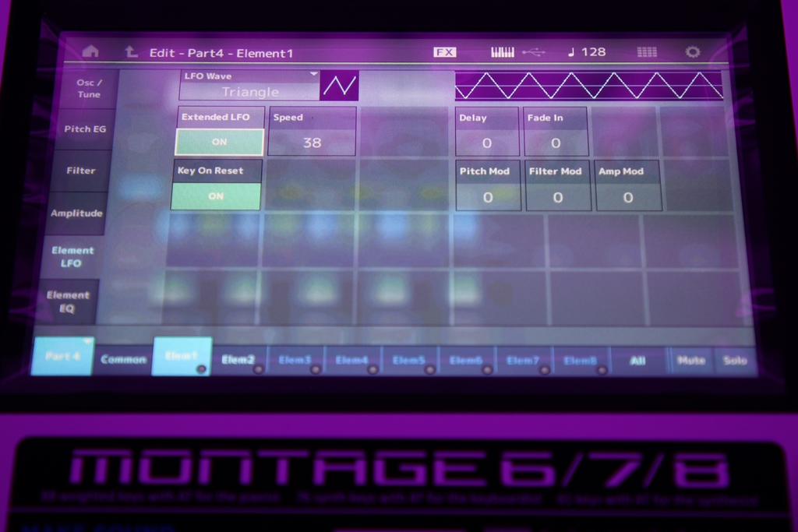This screenshot has height=532, width=798.
Task: Choose the Elem4 button
Action: 352,360
